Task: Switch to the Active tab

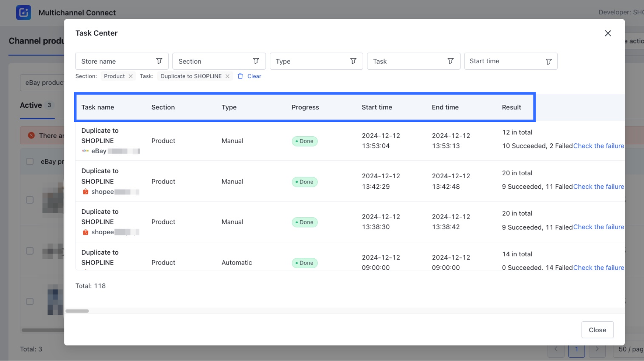Action: pyautogui.click(x=31, y=106)
